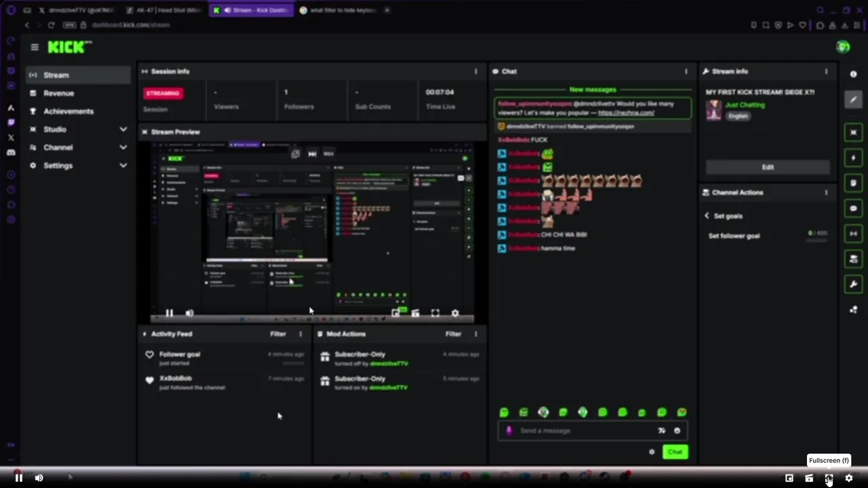
Task: Go back in browser
Action: click(x=27, y=25)
